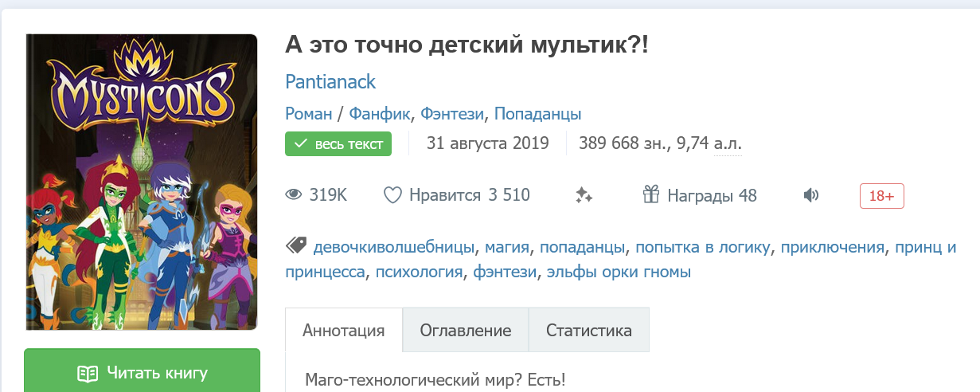Click the 18+ age rating badge
Screen dimensions: 980x392
(x=881, y=196)
